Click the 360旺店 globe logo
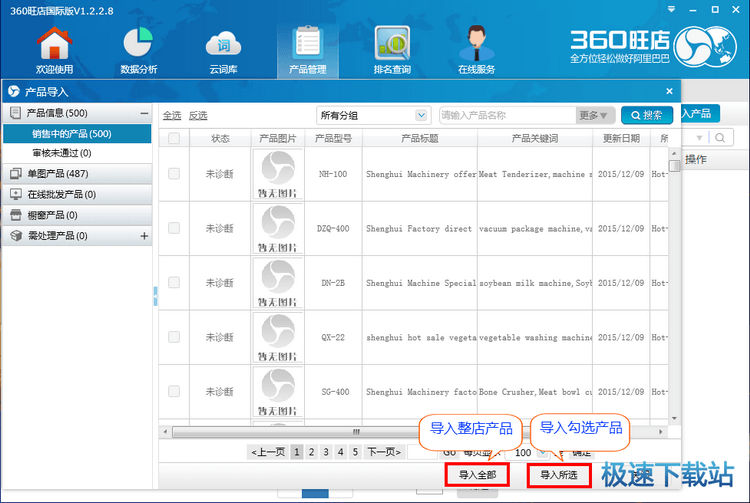The height and width of the screenshot is (503, 750). click(705, 46)
